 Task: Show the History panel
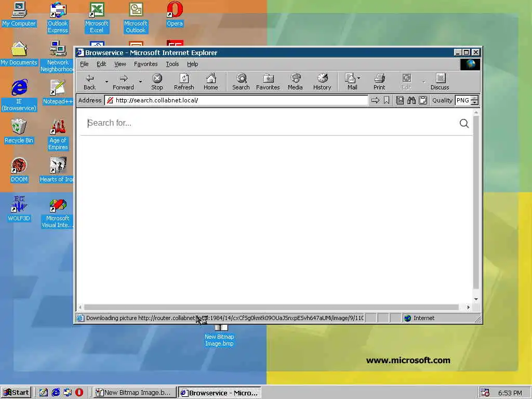tap(322, 82)
